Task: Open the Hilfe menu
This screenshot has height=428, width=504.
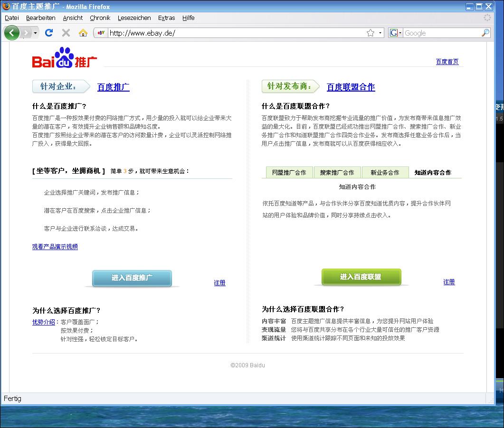Action: [x=189, y=18]
